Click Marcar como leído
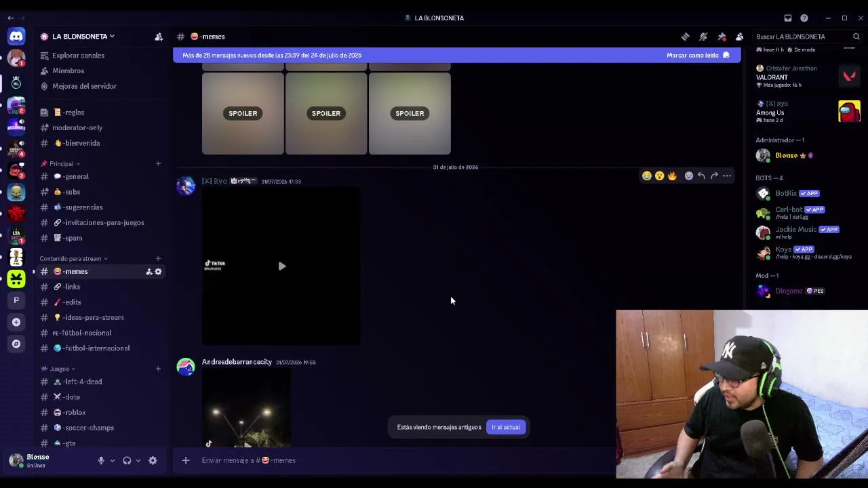The image size is (868, 488). [698, 56]
